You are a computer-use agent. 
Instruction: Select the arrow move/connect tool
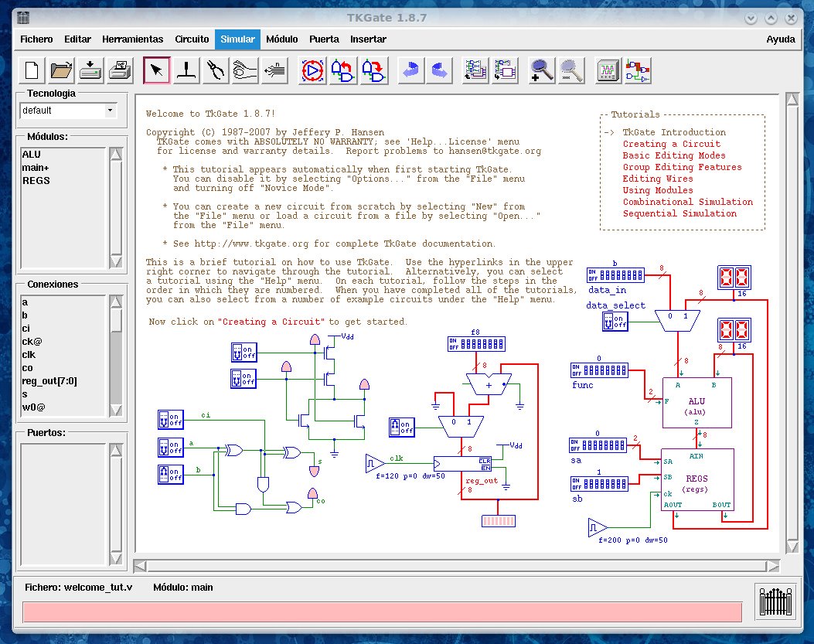point(156,70)
